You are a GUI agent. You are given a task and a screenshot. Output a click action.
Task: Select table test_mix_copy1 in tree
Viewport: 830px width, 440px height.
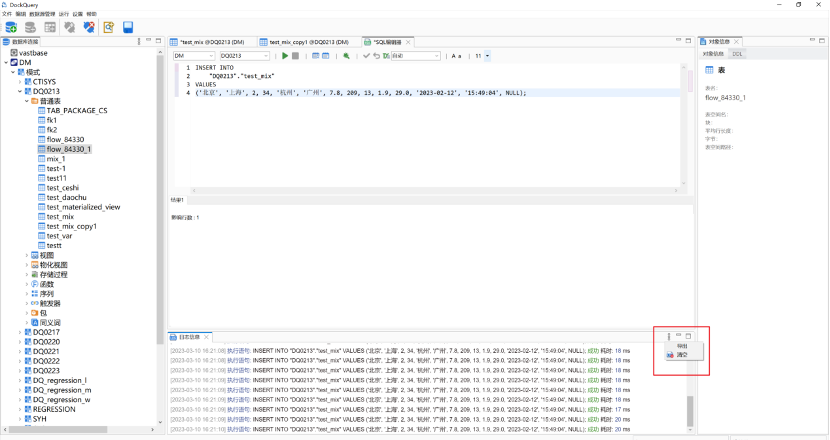point(71,227)
